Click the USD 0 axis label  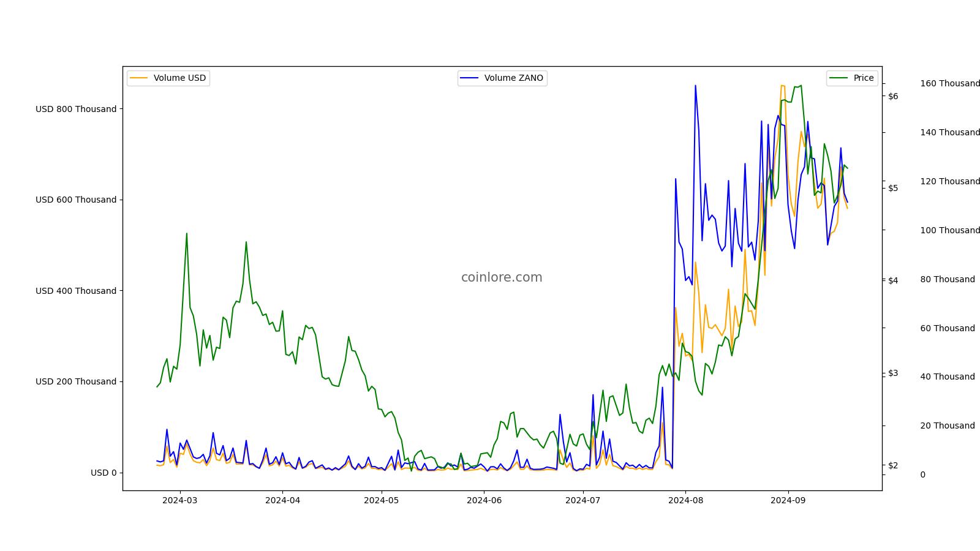point(104,473)
